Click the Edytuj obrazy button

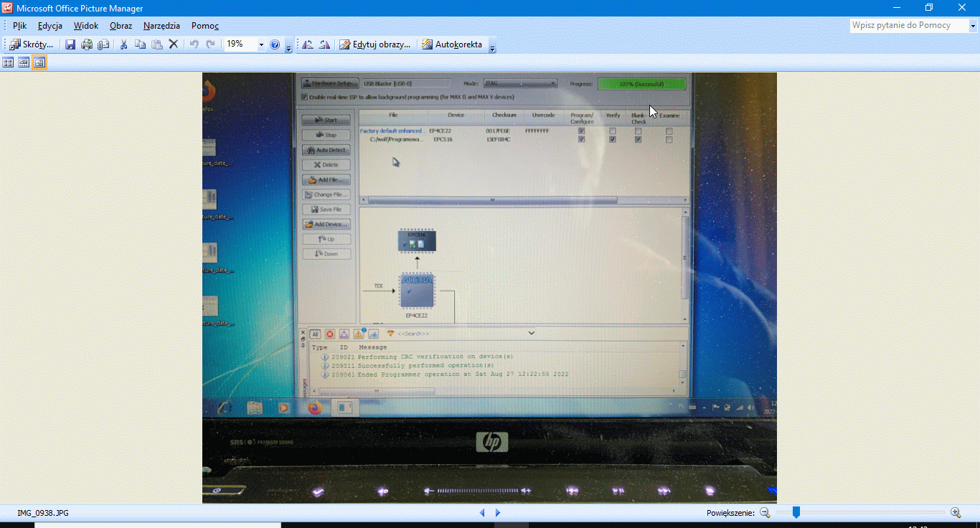(x=375, y=44)
